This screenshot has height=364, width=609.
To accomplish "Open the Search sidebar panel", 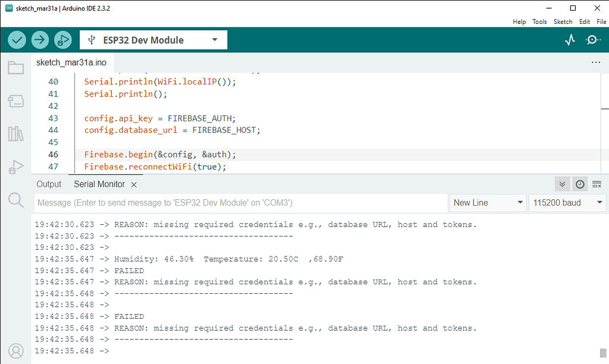I will (x=16, y=200).
